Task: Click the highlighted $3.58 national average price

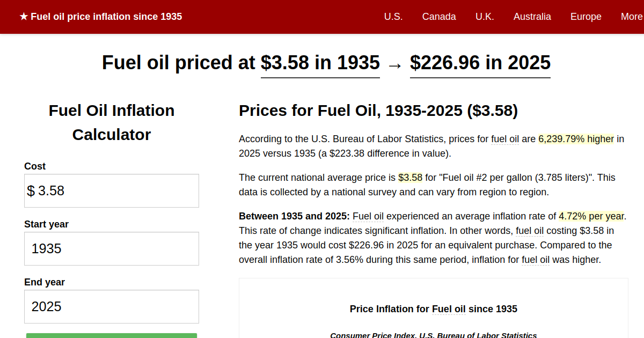Action: pyautogui.click(x=411, y=177)
